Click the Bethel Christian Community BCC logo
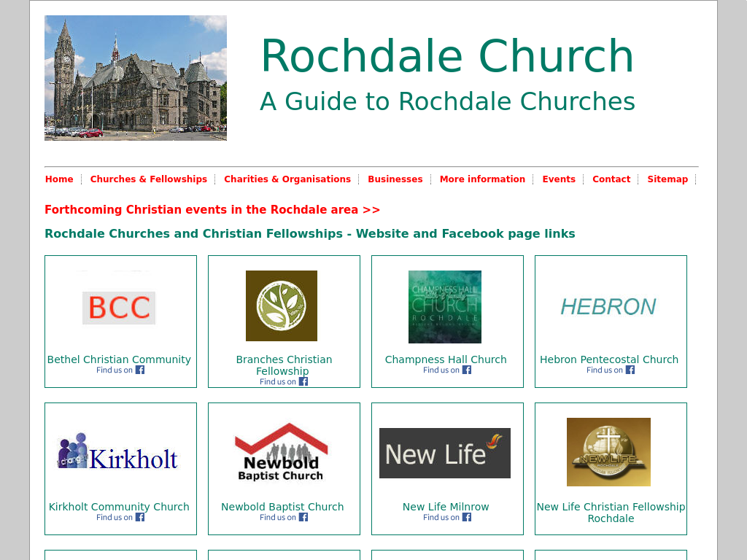Image resolution: width=747 pixels, height=560 pixels. coord(119,308)
